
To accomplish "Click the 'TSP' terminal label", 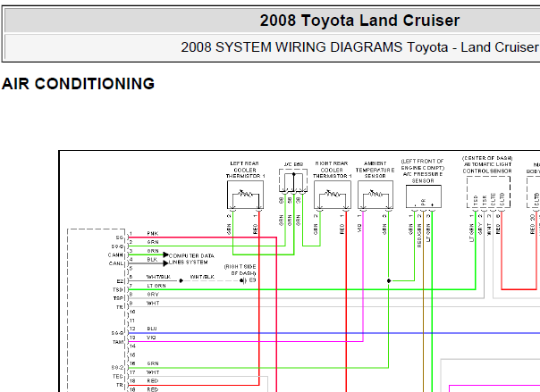I will (118, 298).
